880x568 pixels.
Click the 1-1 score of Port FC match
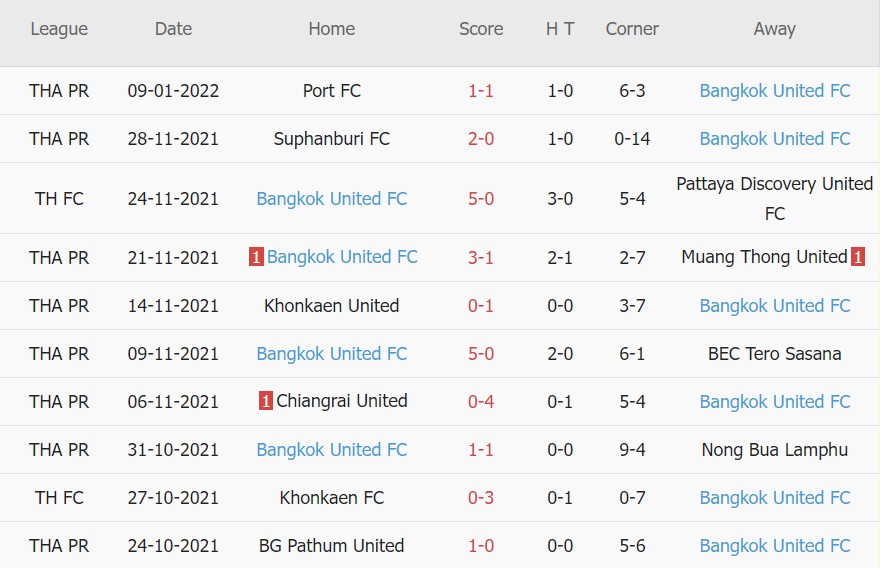coord(481,91)
